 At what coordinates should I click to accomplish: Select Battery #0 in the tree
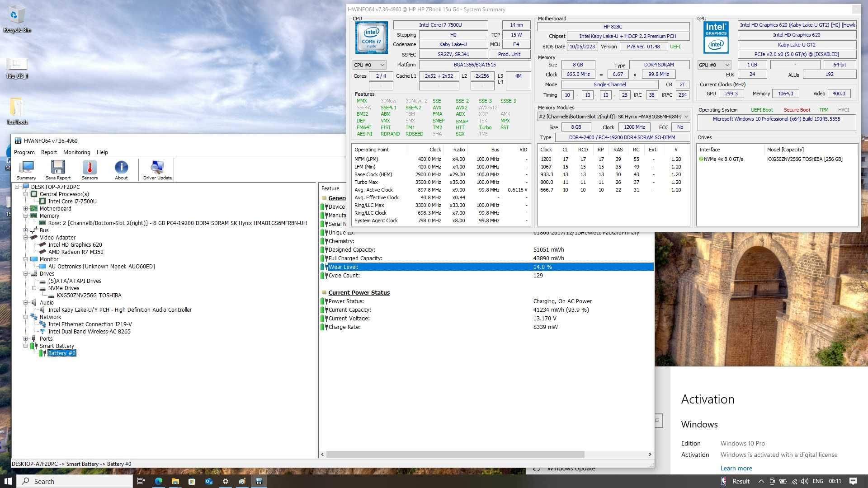[62, 353]
